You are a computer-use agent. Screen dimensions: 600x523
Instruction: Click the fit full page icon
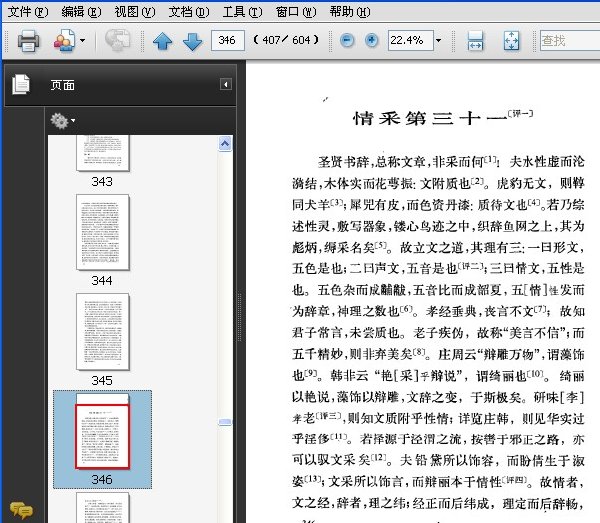point(512,41)
